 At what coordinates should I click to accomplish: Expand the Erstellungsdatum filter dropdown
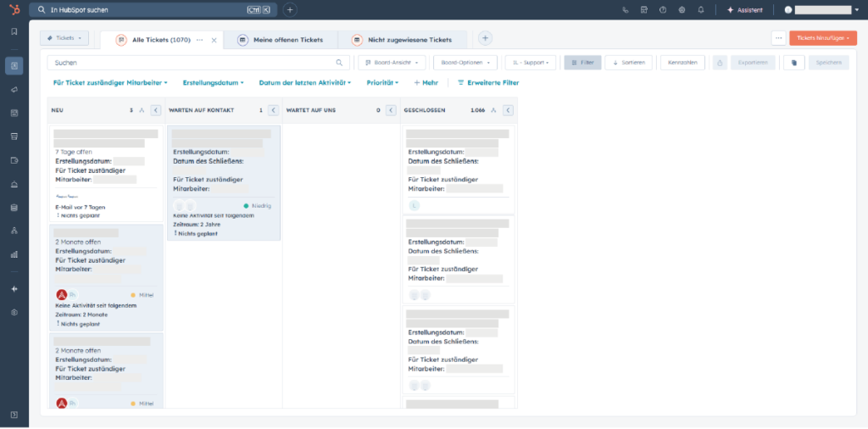coord(213,83)
